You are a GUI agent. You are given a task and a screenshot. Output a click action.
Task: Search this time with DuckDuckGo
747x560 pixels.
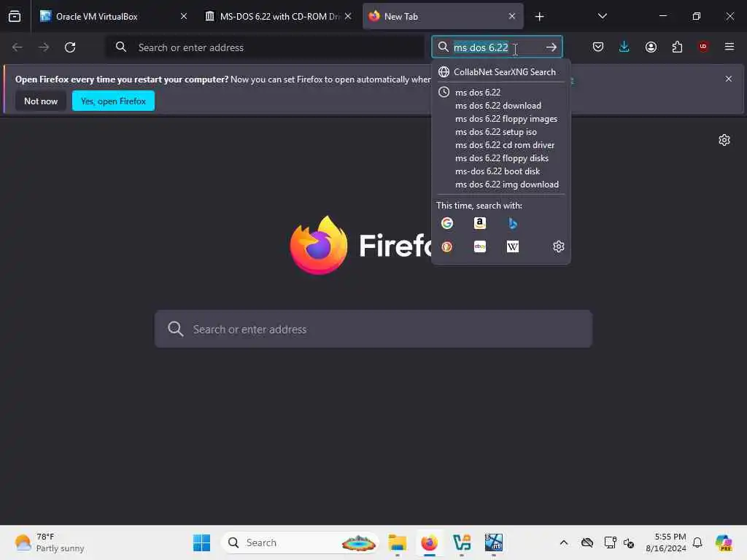tap(447, 246)
